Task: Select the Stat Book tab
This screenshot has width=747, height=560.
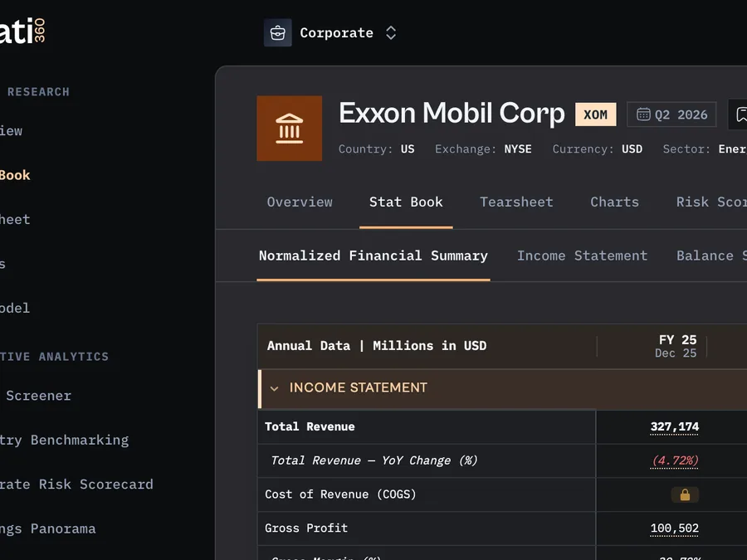Action: coord(406,202)
